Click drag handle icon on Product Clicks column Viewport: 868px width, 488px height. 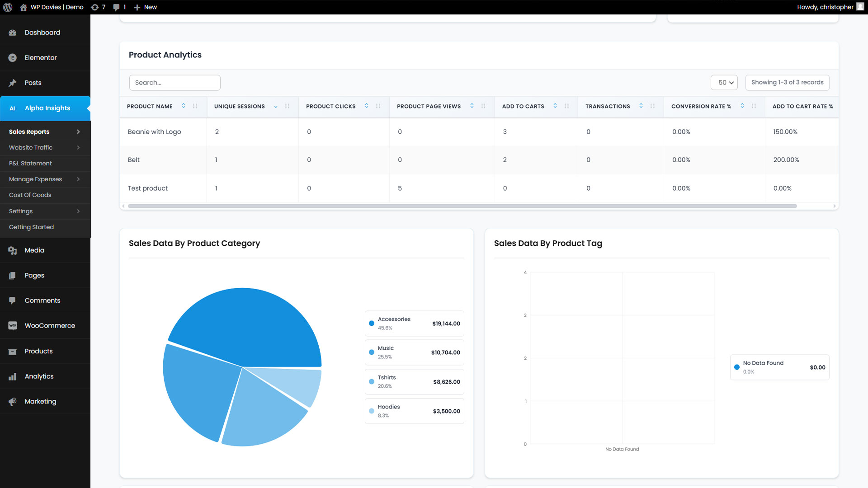(x=378, y=106)
